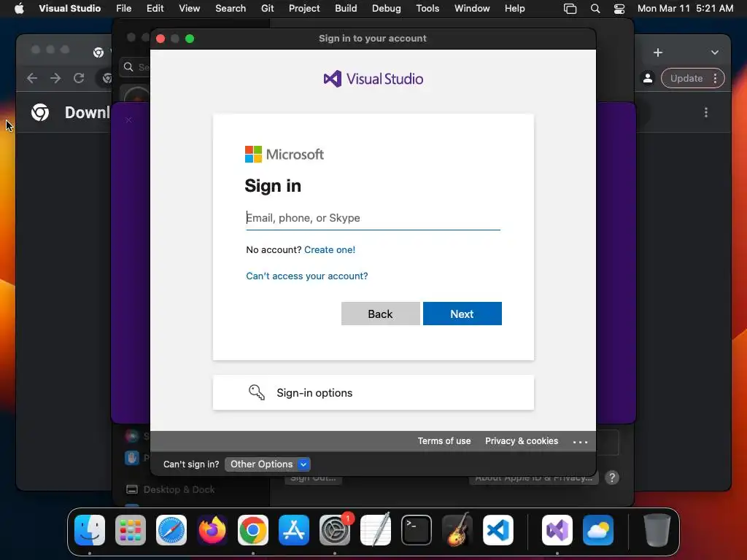Open Launchpad in the Dock
Viewport: 747px width, 560px height.
pyautogui.click(x=131, y=530)
